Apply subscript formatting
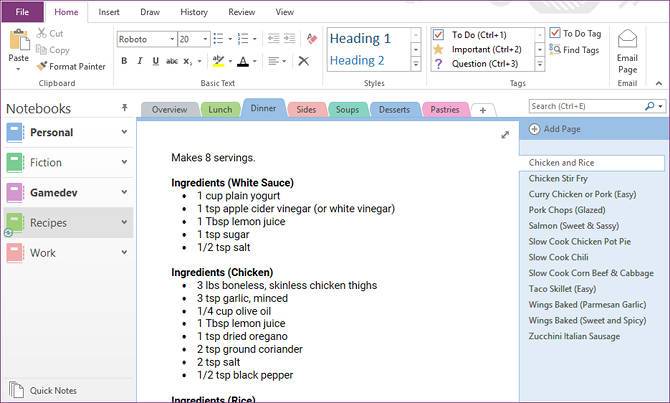Image resolution: width=670 pixels, height=403 pixels. (x=188, y=62)
